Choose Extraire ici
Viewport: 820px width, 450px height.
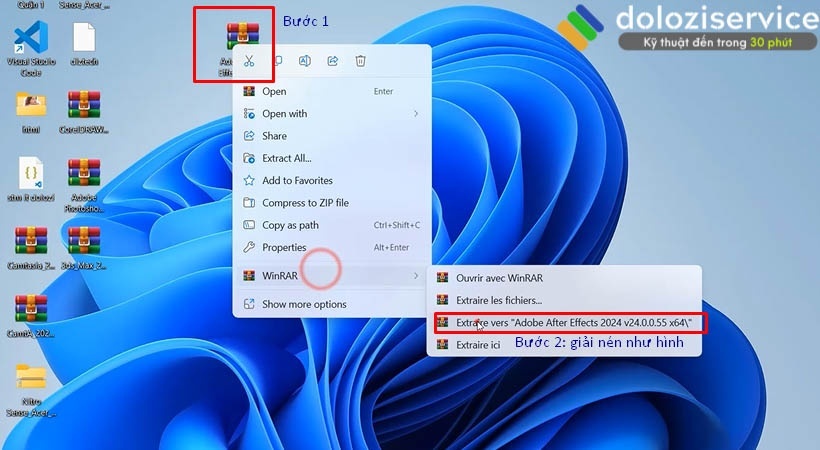(564, 345)
